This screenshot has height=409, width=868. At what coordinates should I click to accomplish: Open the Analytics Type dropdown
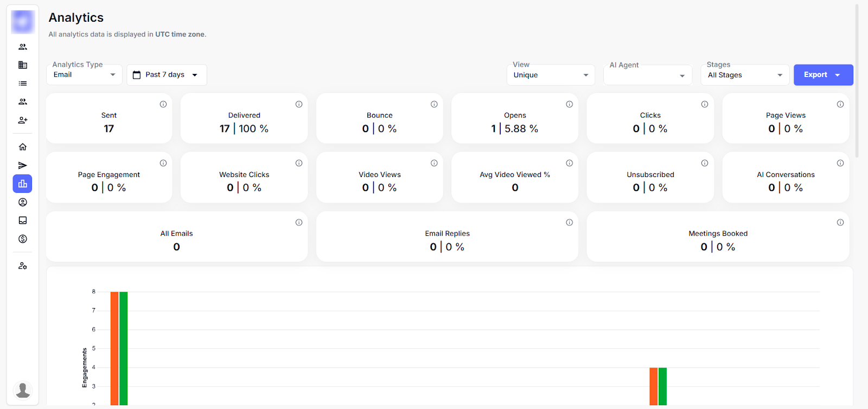[84, 75]
